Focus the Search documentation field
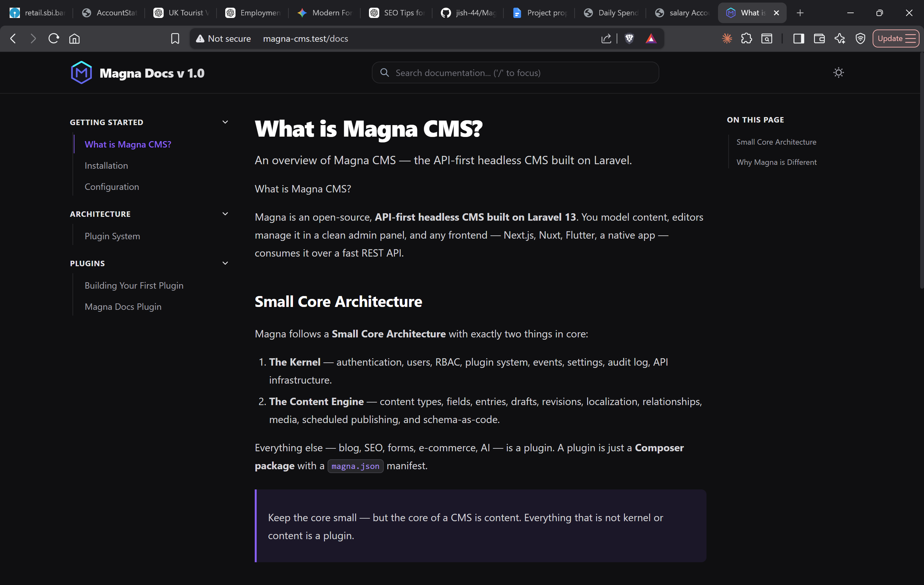 click(x=515, y=73)
